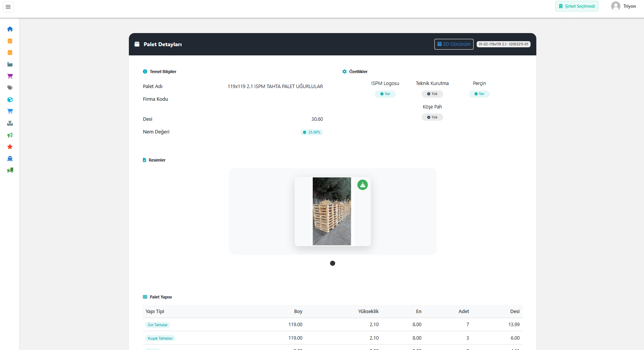644x350 pixels.
Task: Select the image carousel dot indicator
Action: pyautogui.click(x=332, y=263)
